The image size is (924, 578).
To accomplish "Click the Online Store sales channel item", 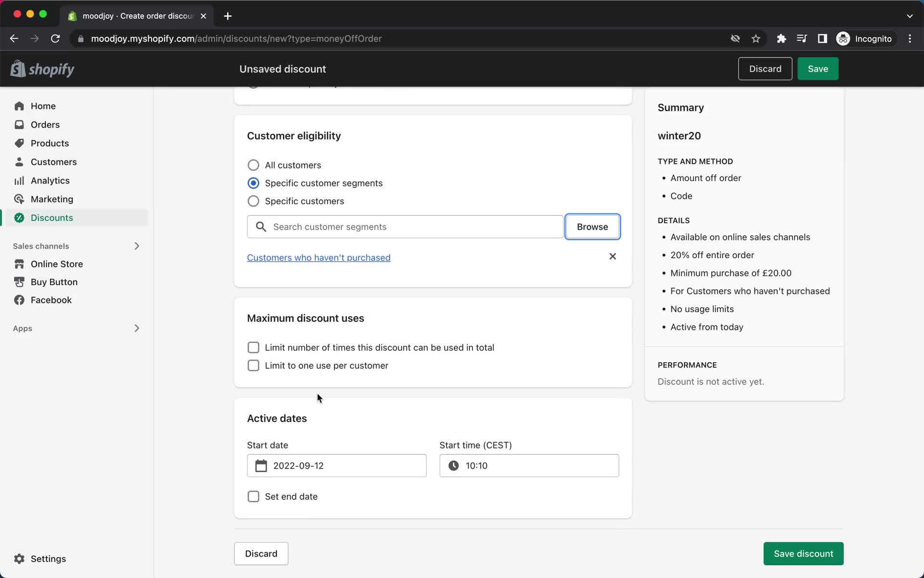I will point(56,263).
